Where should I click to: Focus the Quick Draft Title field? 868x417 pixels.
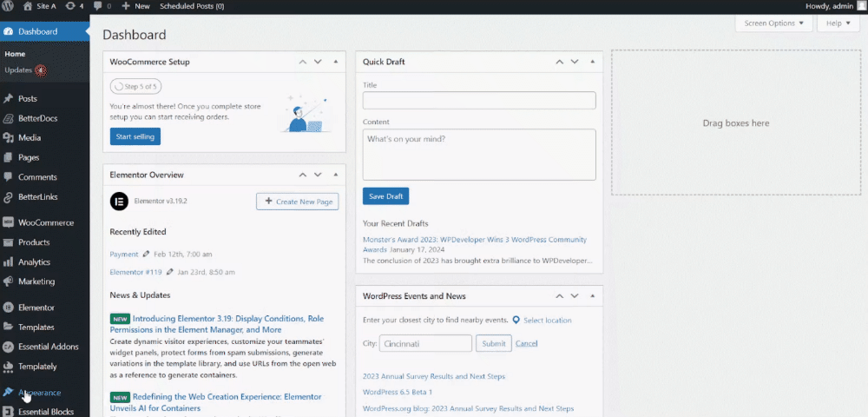(479, 100)
